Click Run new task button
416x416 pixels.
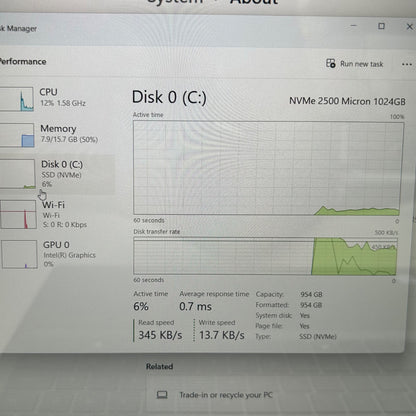355,64
